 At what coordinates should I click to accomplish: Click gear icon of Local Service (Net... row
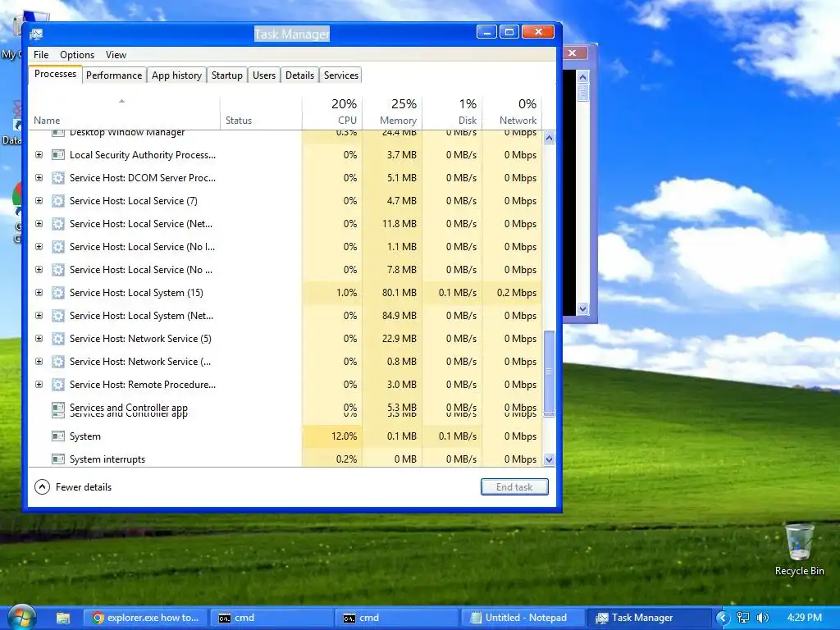point(58,224)
